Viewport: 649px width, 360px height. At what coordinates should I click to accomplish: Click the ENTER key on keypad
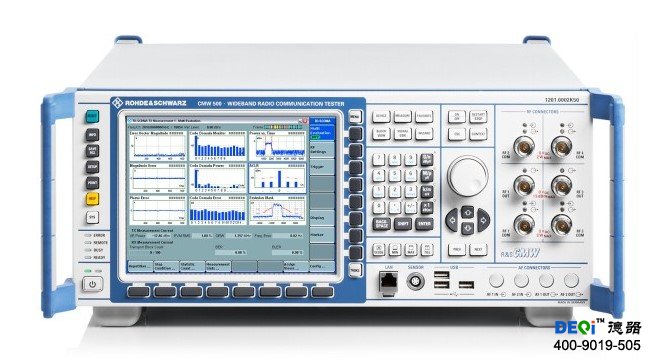(424, 224)
